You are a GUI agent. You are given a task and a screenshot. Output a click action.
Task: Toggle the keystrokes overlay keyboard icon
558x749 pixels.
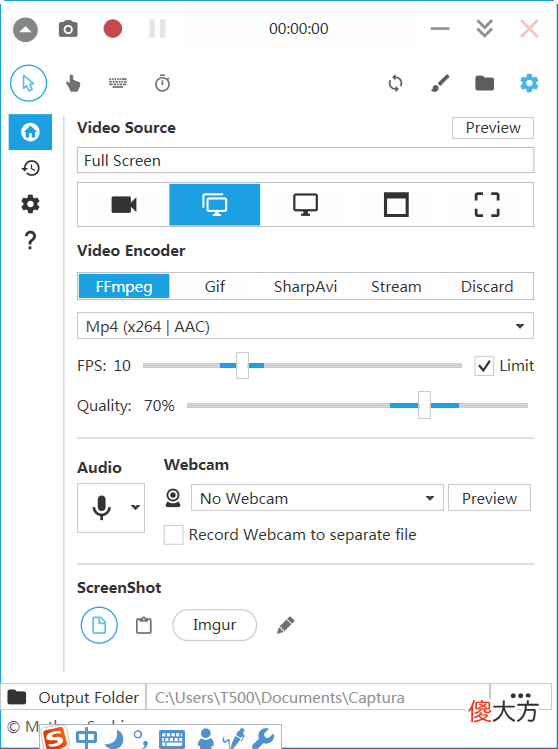pos(118,84)
